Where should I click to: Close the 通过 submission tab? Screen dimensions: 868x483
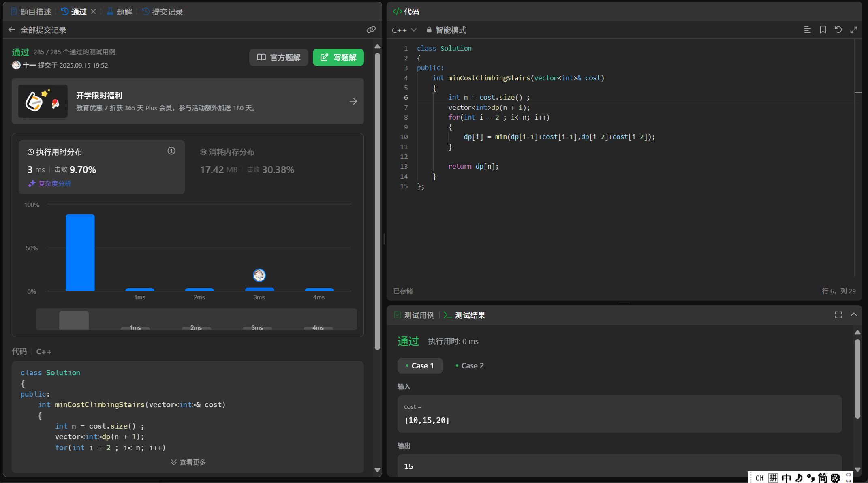coord(93,11)
